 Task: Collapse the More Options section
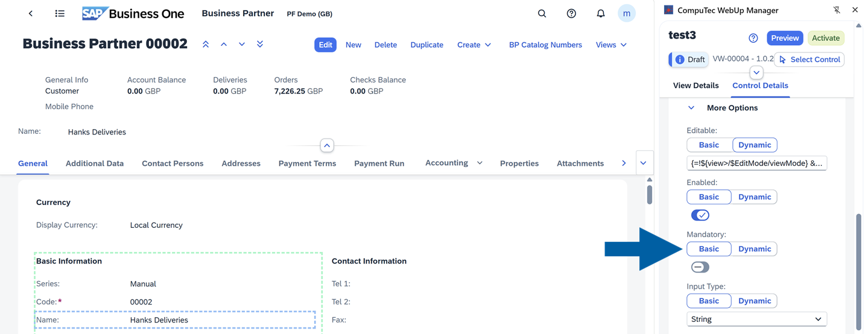pos(691,108)
